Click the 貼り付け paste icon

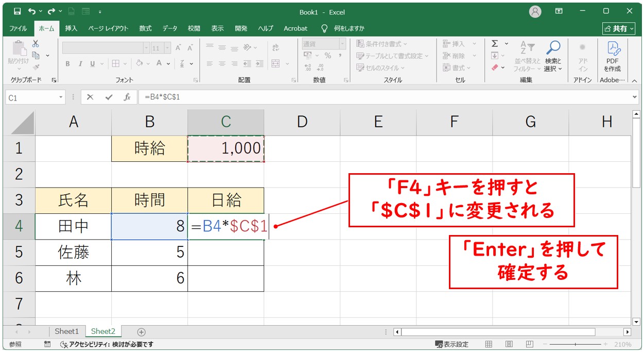[19, 49]
